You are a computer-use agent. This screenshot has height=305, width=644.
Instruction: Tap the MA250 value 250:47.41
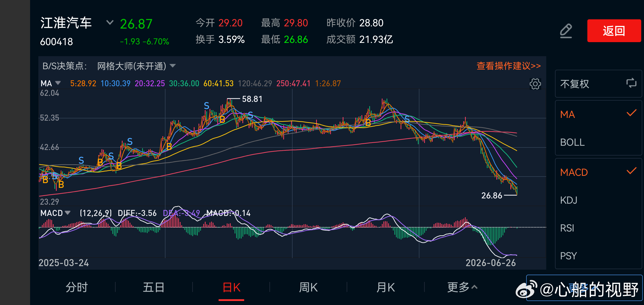294,83
